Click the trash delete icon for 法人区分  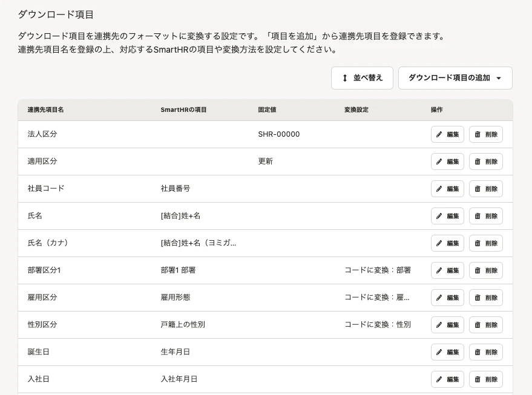click(x=478, y=134)
